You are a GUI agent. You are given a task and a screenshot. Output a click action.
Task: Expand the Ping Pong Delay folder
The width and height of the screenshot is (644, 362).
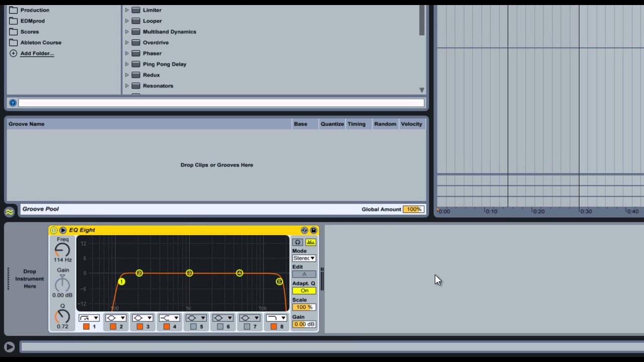[x=127, y=64]
